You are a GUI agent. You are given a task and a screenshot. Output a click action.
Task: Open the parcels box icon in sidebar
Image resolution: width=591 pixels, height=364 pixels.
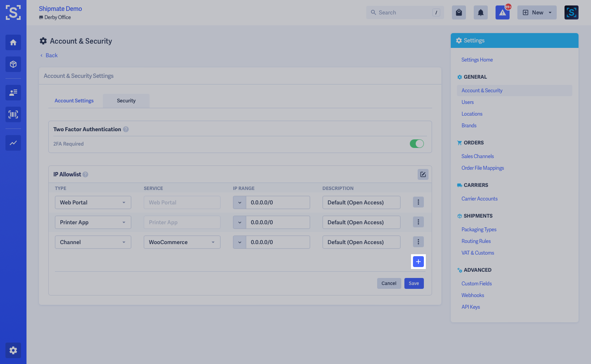pyautogui.click(x=13, y=64)
